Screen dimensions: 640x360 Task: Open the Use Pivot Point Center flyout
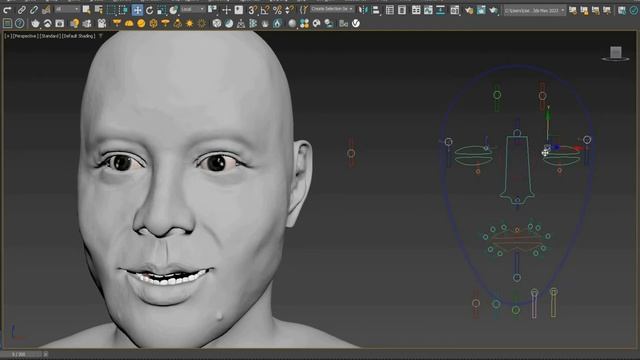(x=212, y=10)
